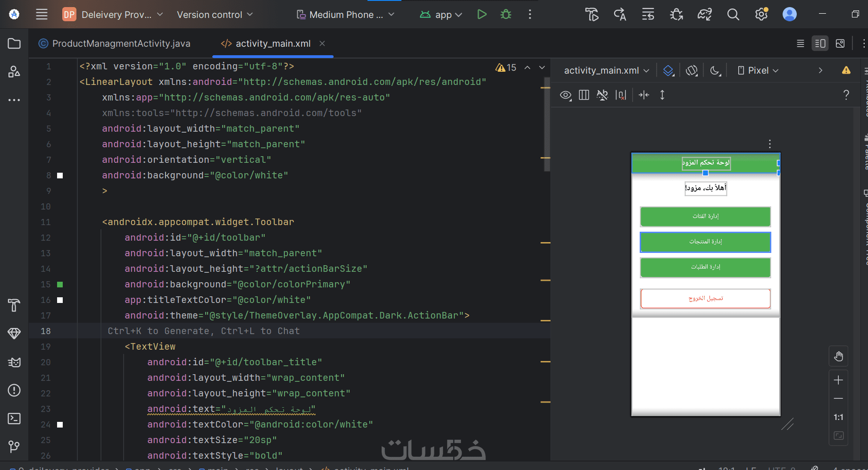Click the green colorPrimary gutter swatch
Screen dimensions: 868x470
[60, 285]
